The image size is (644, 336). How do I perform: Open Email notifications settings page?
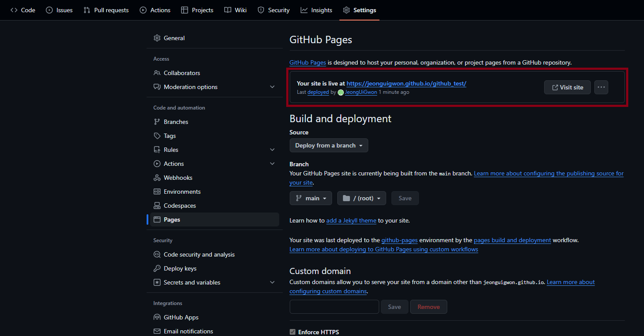(215, 331)
